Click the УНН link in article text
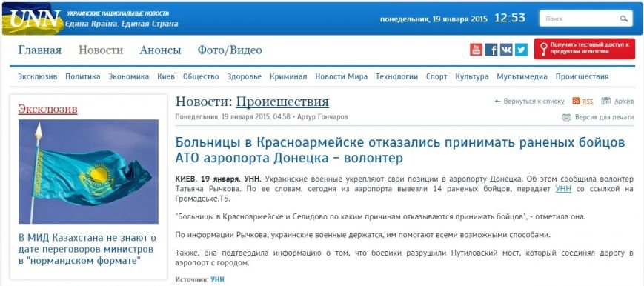This screenshot has width=644, height=286. (563, 190)
